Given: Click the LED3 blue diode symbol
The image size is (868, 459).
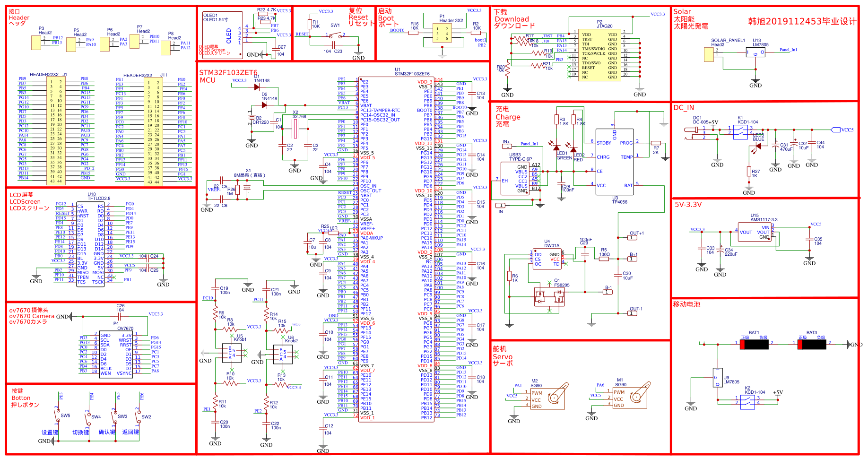Looking at the screenshot, I should (759, 146).
